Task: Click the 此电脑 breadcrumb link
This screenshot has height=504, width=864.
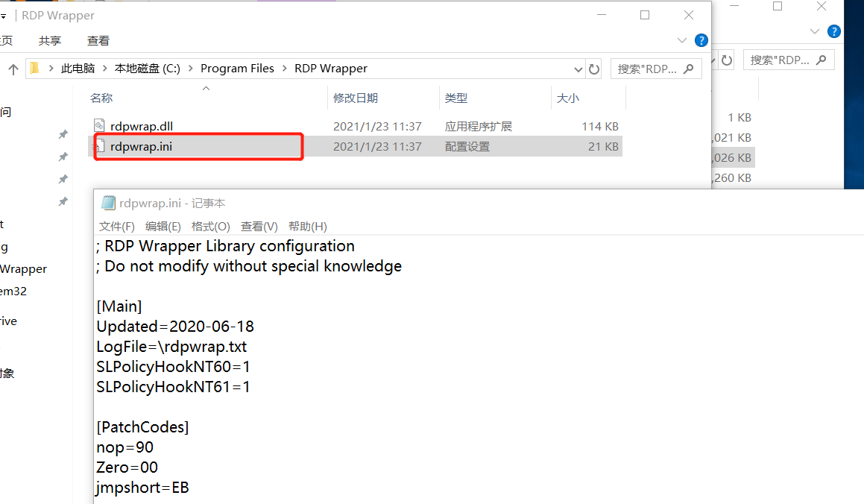Action: [78, 68]
